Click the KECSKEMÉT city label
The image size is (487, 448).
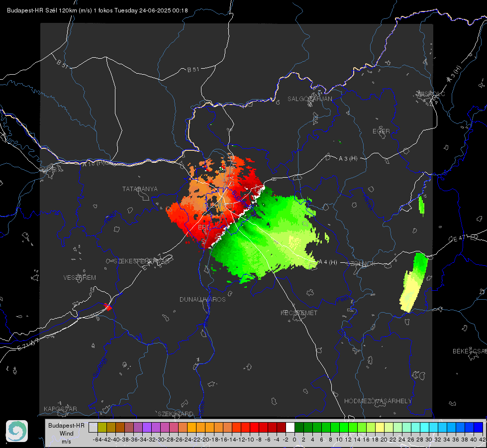pyautogui.click(x=299, y=313)
